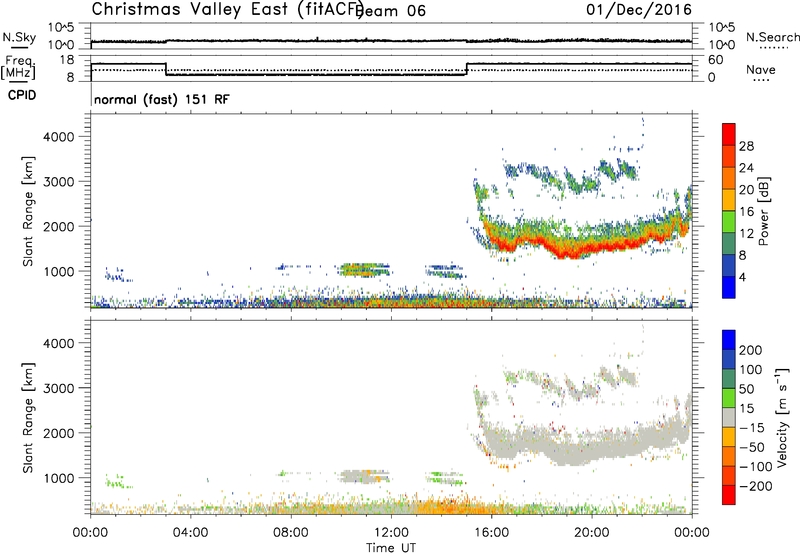Click the 'Beam 06' label

pyautogui.click(x=390, y=11)
